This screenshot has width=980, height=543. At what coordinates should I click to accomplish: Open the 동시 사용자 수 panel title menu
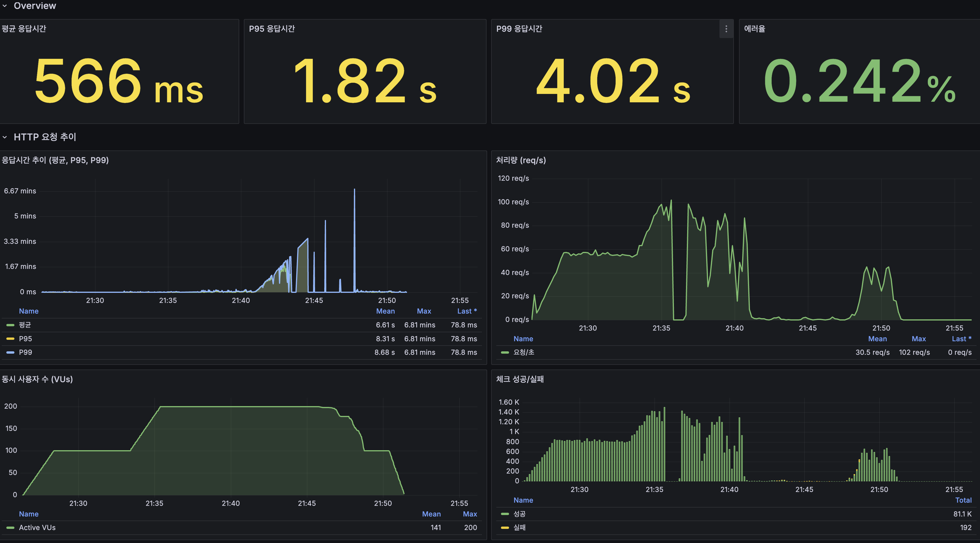coord(37,379)
